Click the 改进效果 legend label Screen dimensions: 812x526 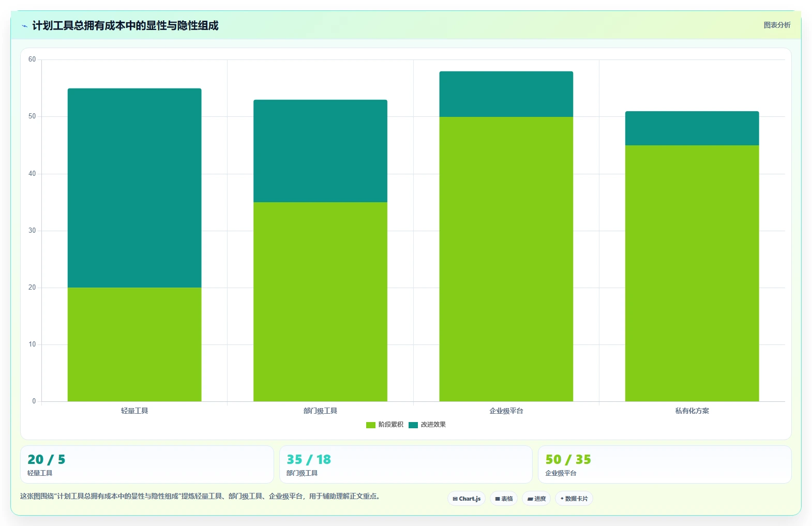433,425
